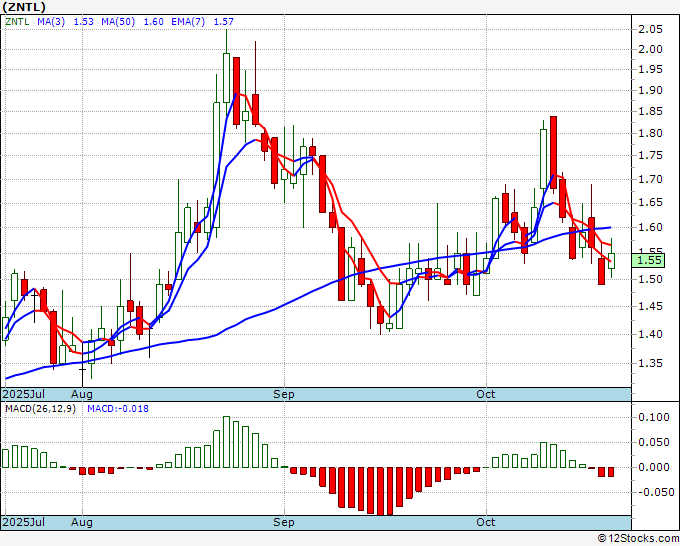Image resolution: width=680 pixels, height=546 pixels.
Task: Click the MACD(26,12,9) indicator label
Action: 41,409
